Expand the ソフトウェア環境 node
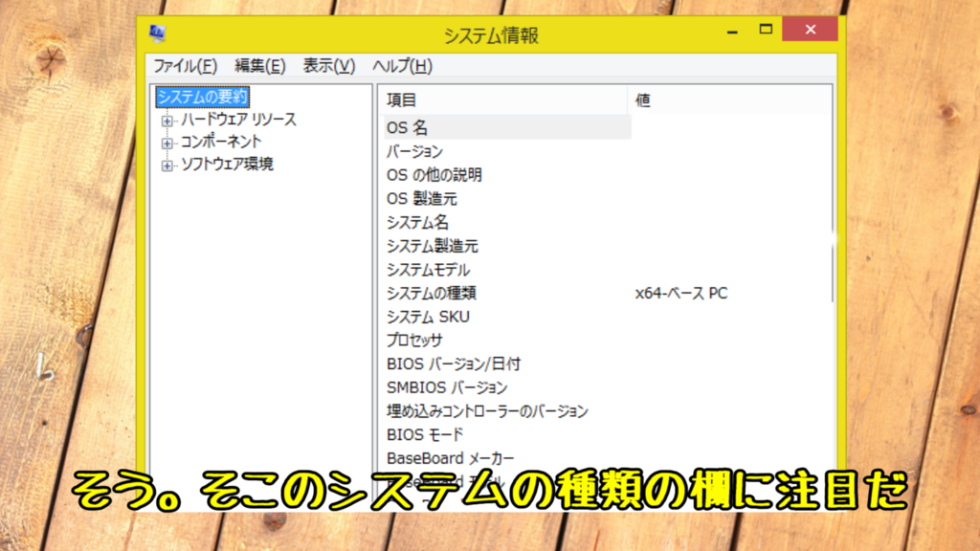This screenshot has width=980, height=551. pos(167,165)
